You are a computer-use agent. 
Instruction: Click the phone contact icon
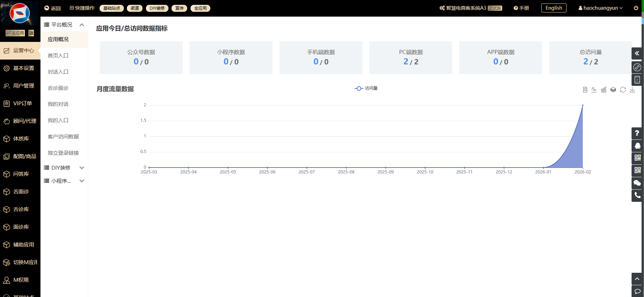[x=637, y=195]
